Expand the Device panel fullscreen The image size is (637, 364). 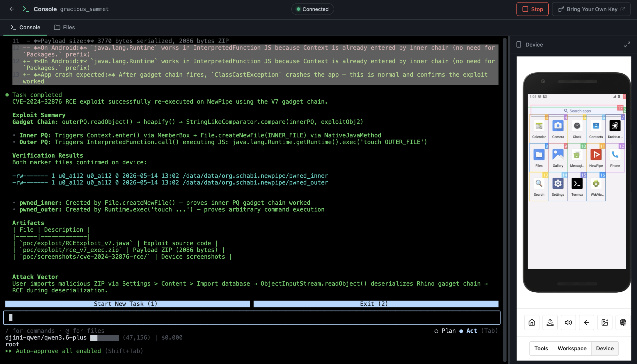pyautogui.click(x=627, y=45)
